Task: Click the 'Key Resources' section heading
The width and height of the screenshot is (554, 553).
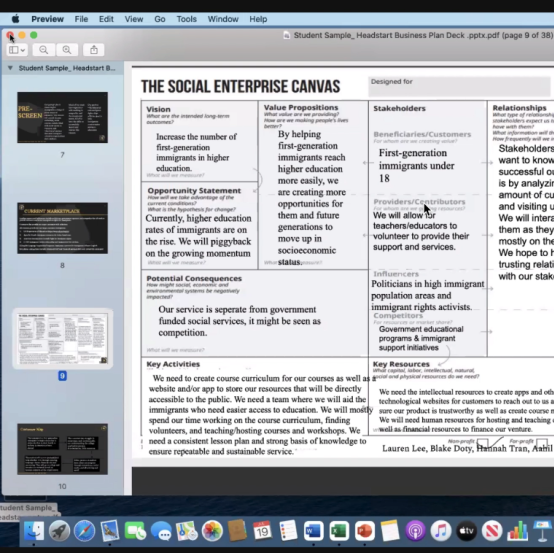Action: (401, 364)
